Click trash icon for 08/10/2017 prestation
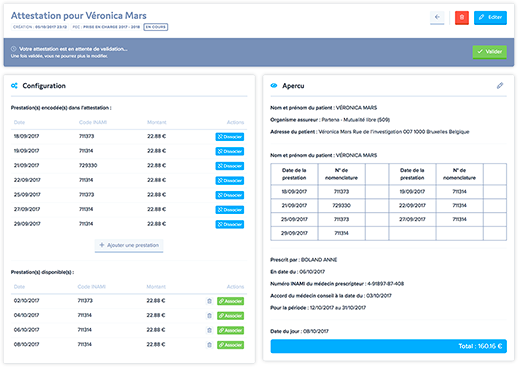 pyautogui.click(x=209, y=345)
